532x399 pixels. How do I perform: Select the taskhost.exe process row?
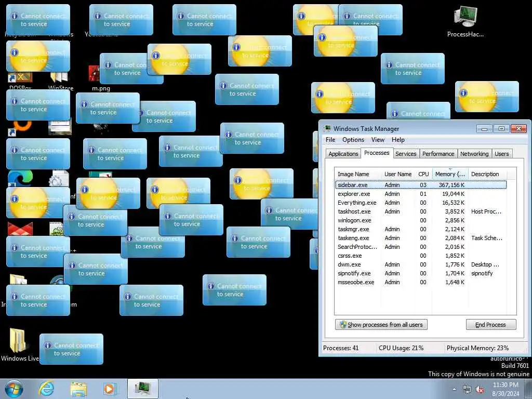[421, 211]
